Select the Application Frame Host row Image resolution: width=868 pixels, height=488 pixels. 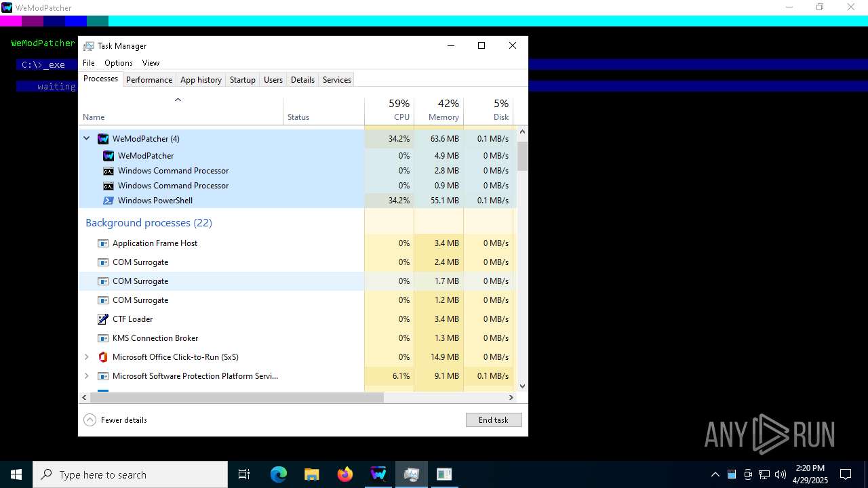tap(297, 243)
